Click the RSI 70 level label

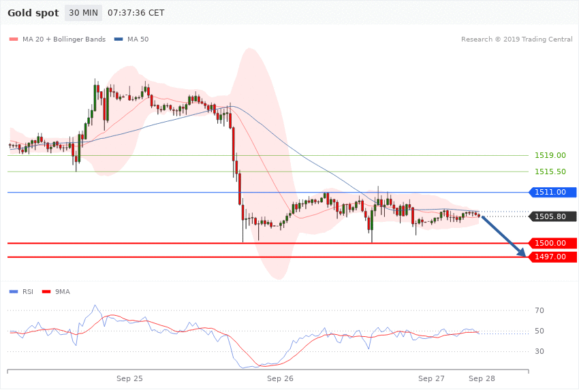click(x=539, y=310)
